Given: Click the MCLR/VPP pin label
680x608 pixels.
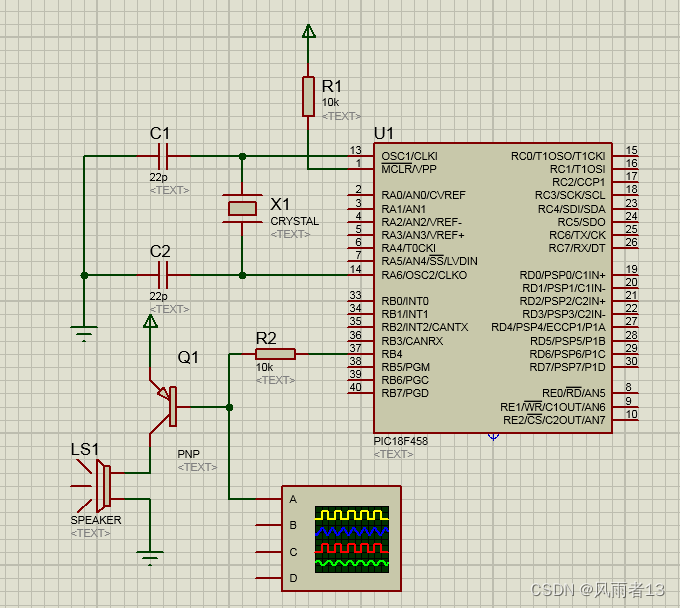Looking at the screenshot, I should (409, 169).
